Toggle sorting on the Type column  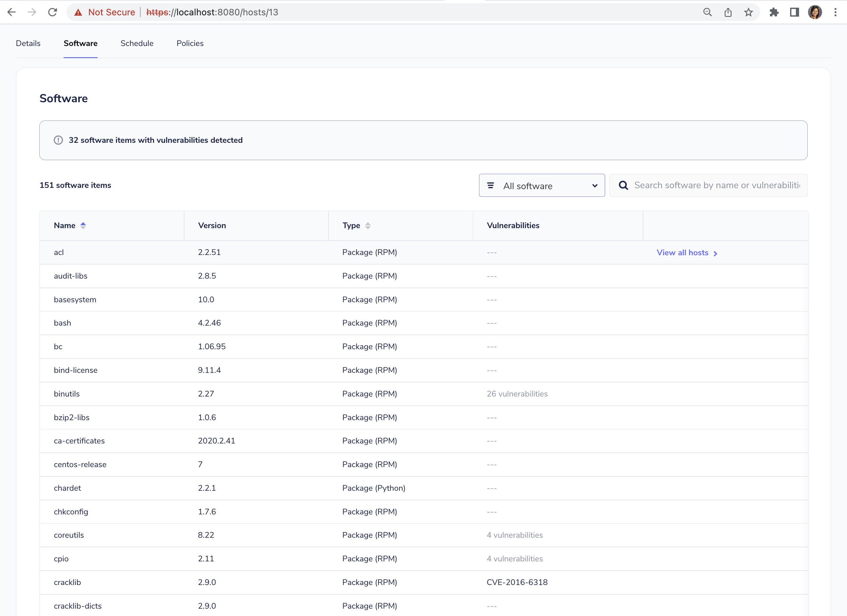pyautogui.click(x=368, y=225)
